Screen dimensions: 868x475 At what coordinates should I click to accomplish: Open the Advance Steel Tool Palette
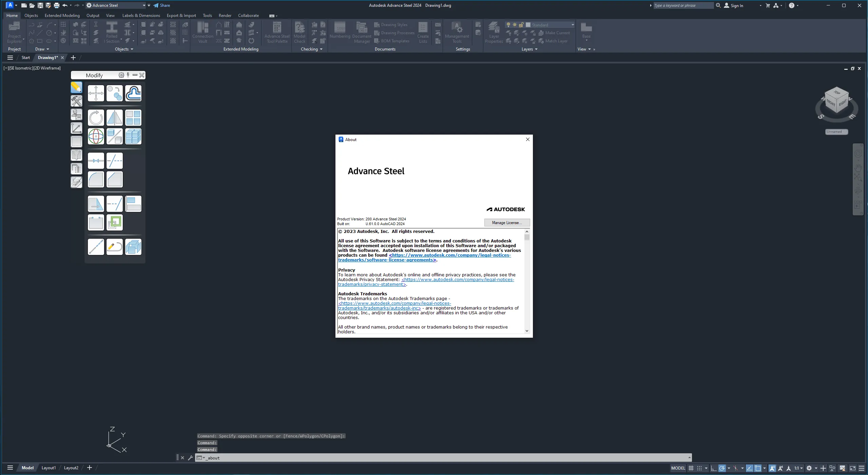pyautogui.click(x=276, y=32)
